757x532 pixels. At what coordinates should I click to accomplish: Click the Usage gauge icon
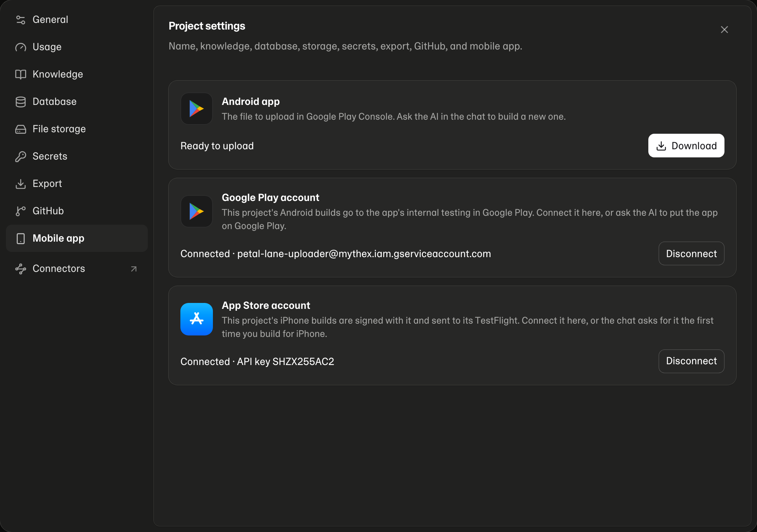pos(21,47)
